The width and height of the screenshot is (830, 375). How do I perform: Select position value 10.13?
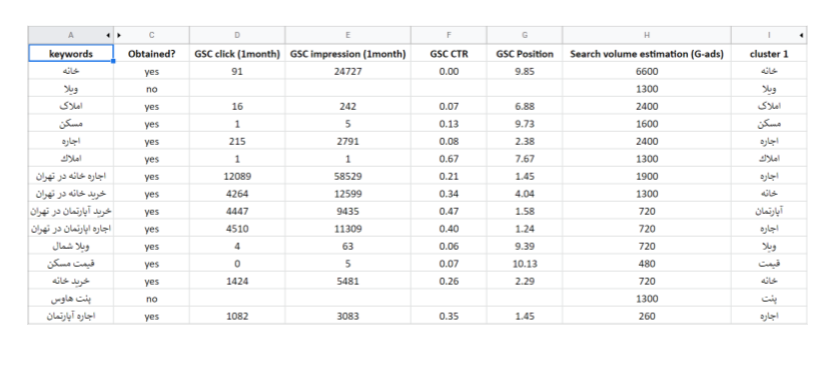pos(525,263)
